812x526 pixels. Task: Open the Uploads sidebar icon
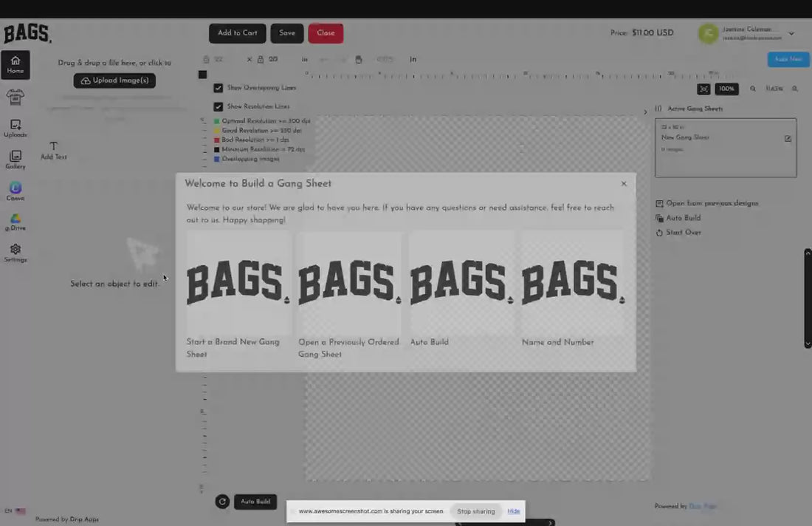[x=15, y=128]
